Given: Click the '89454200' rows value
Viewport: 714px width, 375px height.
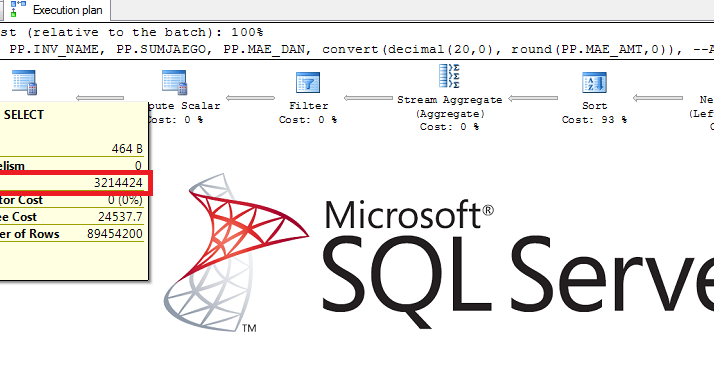Looking at the screenshot, I should (115, 234).
